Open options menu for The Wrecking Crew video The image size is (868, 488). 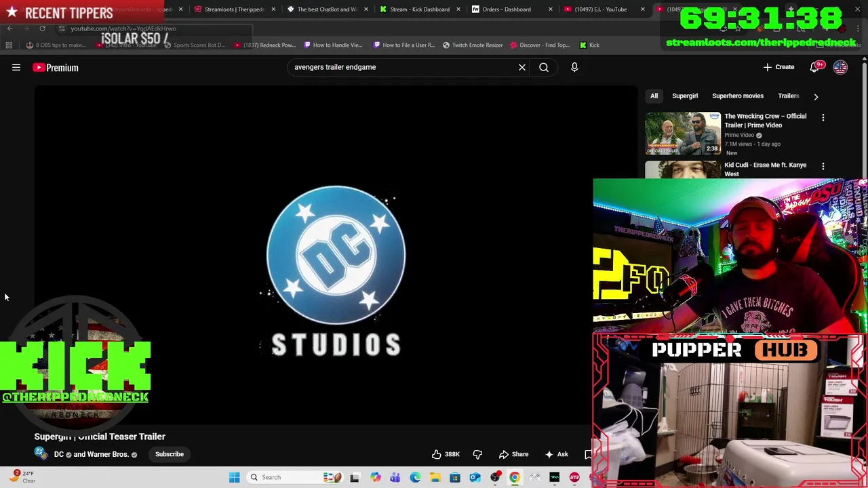[x=823, y=118]
